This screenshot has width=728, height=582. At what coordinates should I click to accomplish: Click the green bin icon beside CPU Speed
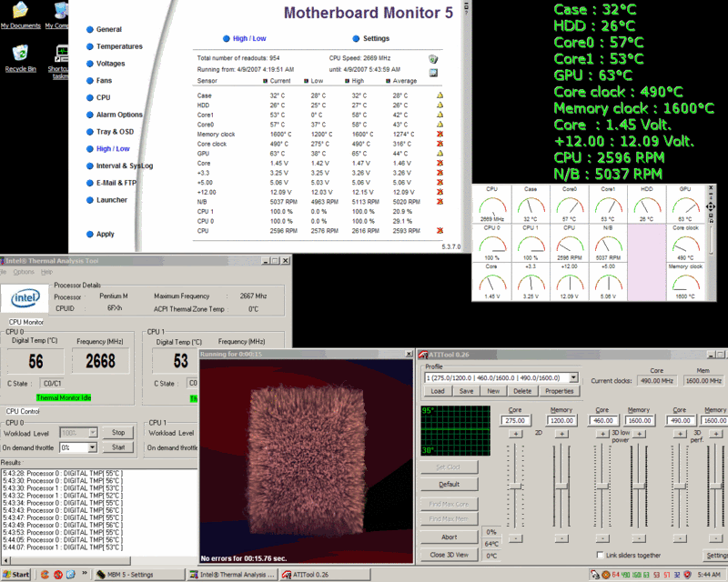click(x=433, y=59)
